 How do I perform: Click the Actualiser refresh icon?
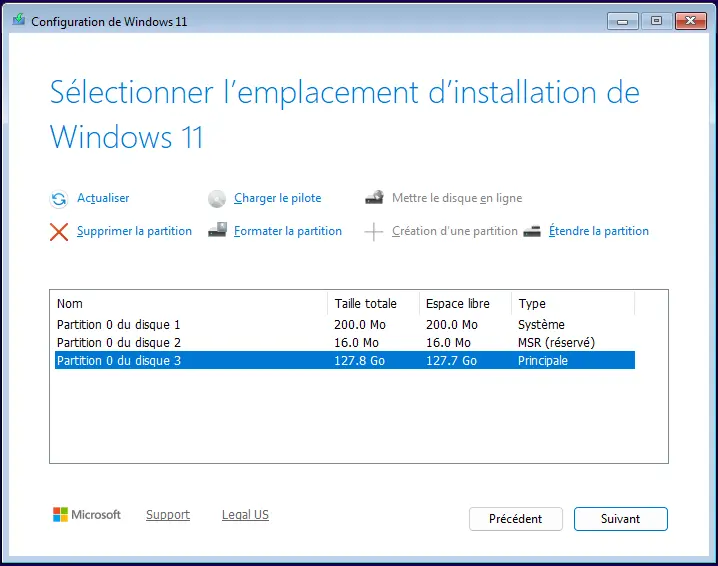(x=59, y=199)
